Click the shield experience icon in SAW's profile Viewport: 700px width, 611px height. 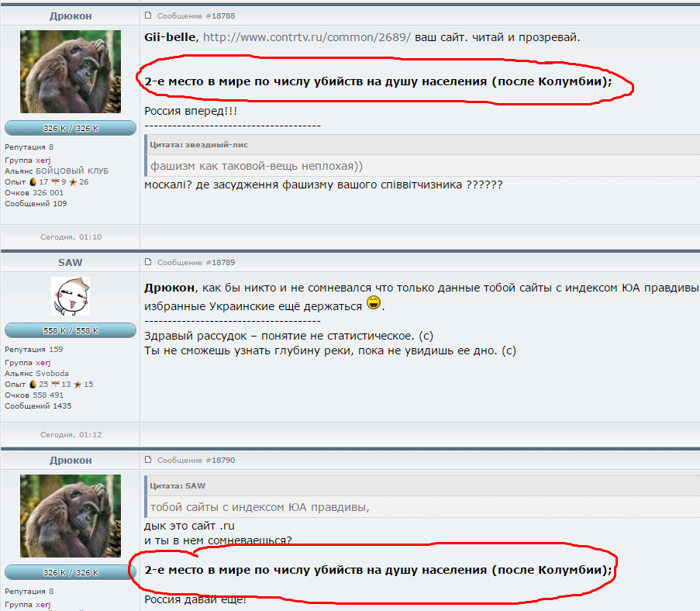[33, 384]
